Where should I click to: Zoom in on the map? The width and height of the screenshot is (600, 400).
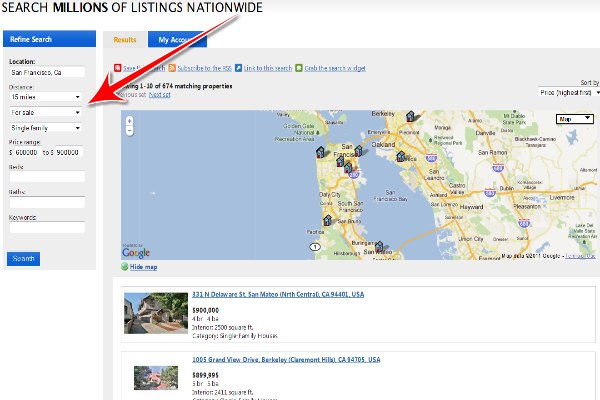pyautogui.click(x=130, y=122)
